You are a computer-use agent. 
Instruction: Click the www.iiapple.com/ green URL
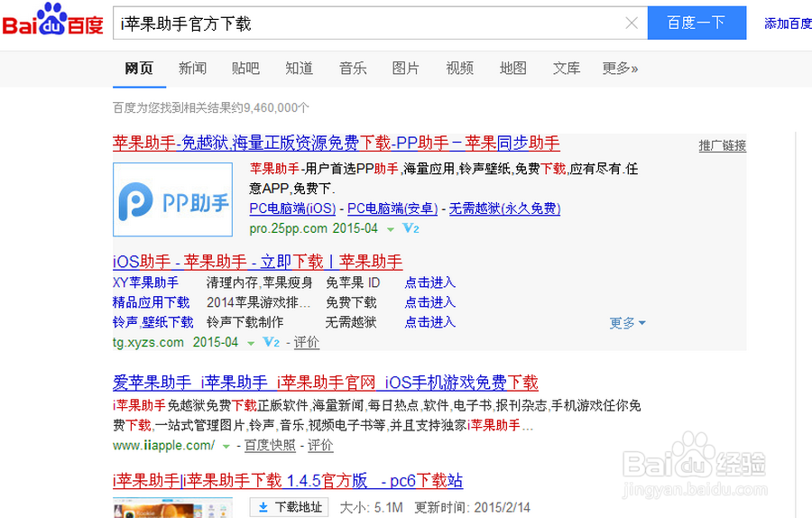[x=163, y=446]
